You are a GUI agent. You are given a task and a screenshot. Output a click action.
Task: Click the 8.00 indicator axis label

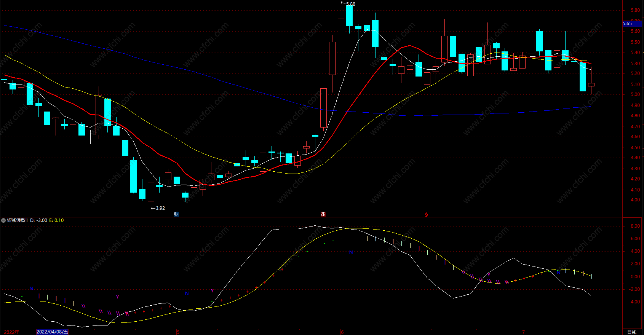(635, 226)
